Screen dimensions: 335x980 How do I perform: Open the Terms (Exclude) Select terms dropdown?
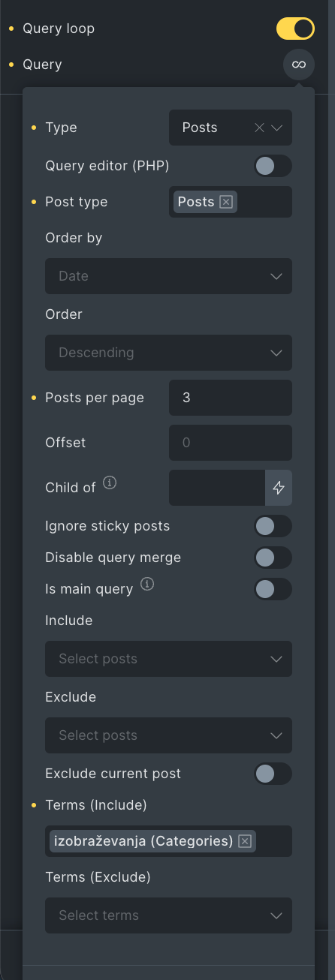point(168,915)
